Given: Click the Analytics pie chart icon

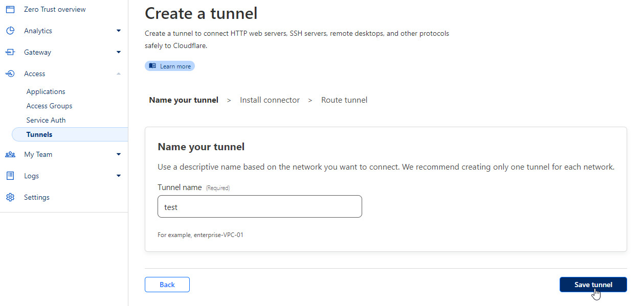Looking at the screenshot, I should coord(10,31).
